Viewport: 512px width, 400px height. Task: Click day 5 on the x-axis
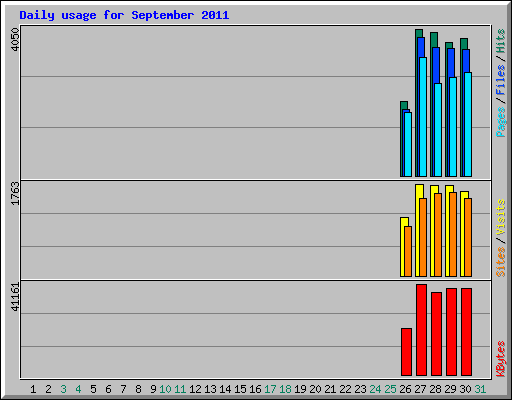tap(93, 389)
